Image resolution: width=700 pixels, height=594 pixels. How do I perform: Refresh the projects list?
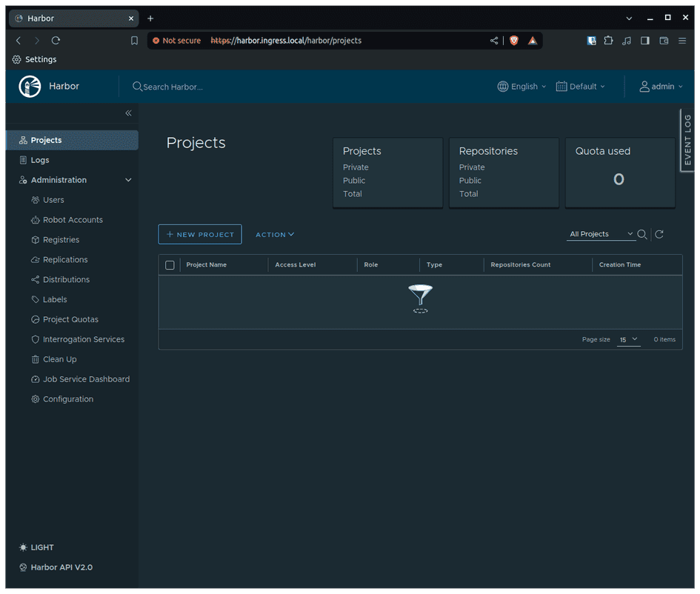[x=659, y=234]
